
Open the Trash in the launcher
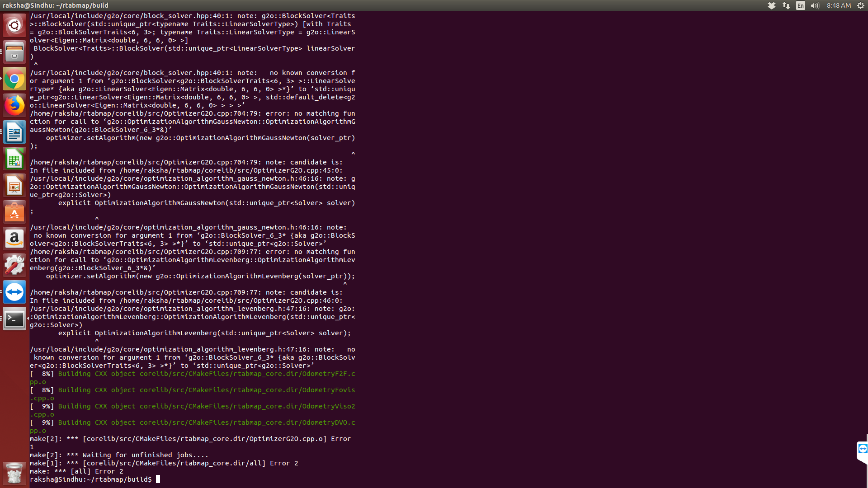point(14,474)
